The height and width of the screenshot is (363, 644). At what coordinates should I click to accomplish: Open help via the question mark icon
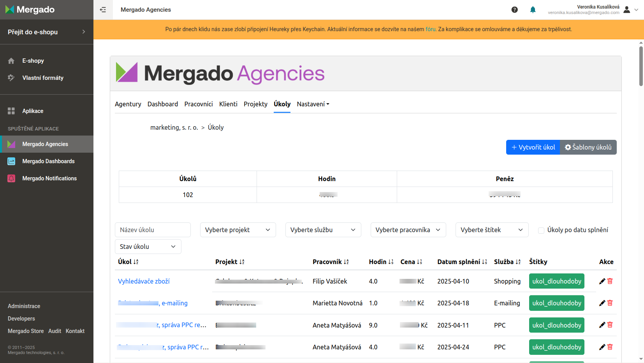pyautogui.click(x=514, y=10)
